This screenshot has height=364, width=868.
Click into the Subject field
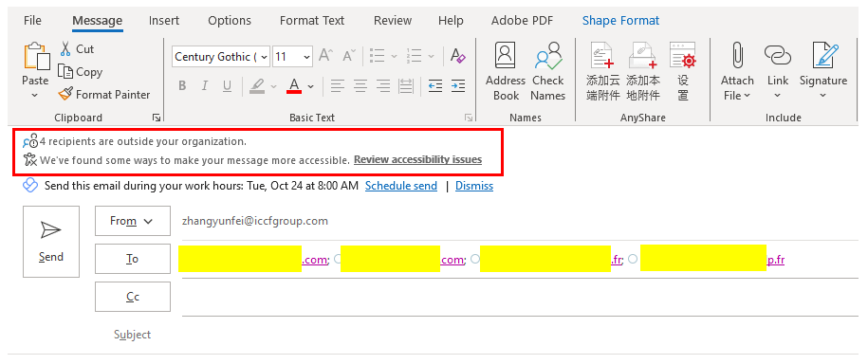521,335
